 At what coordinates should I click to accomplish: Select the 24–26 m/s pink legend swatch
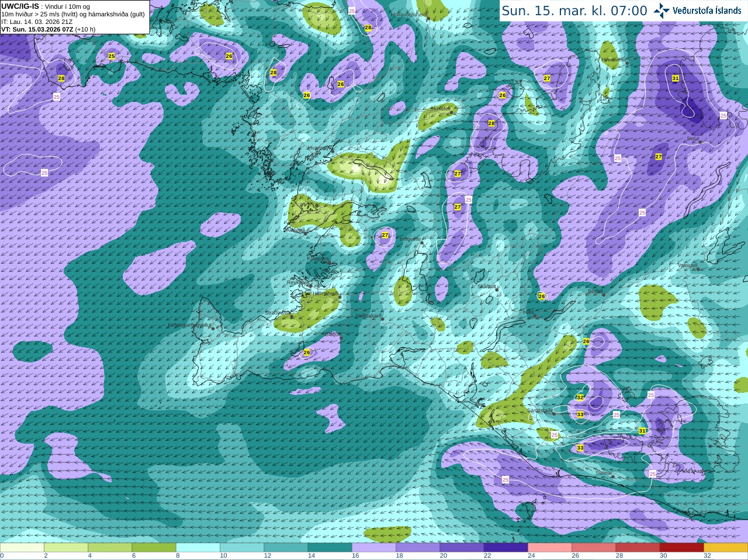coord(550,548)
